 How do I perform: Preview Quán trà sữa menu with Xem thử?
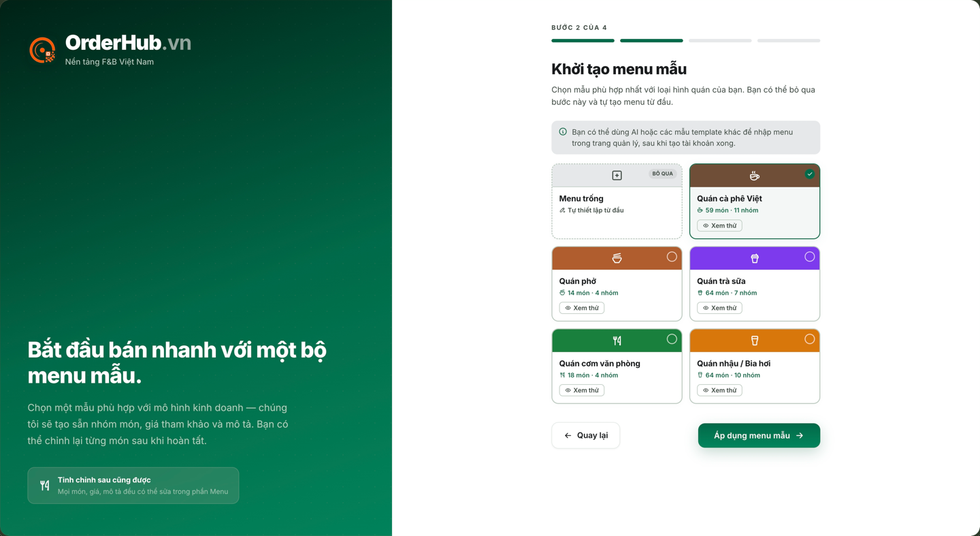click(x=719, y=308)
